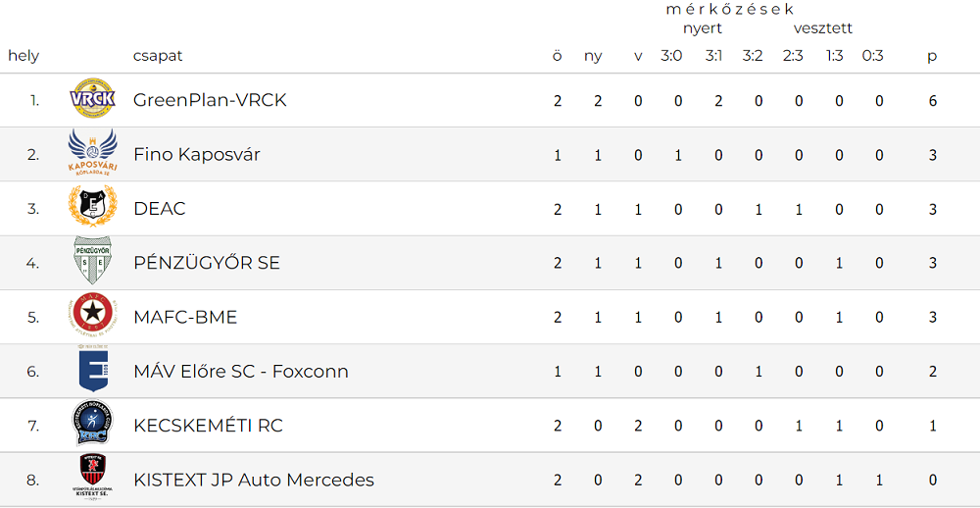
Task: Open MÁV Előre SC - Foxconn name
Action: [241, 372]
